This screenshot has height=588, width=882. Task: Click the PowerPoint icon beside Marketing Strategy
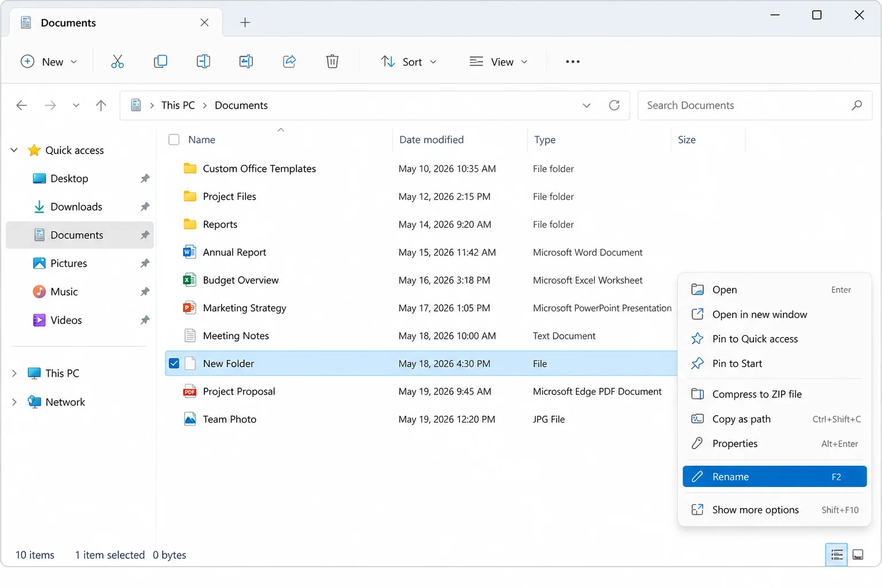pos(189,308)
